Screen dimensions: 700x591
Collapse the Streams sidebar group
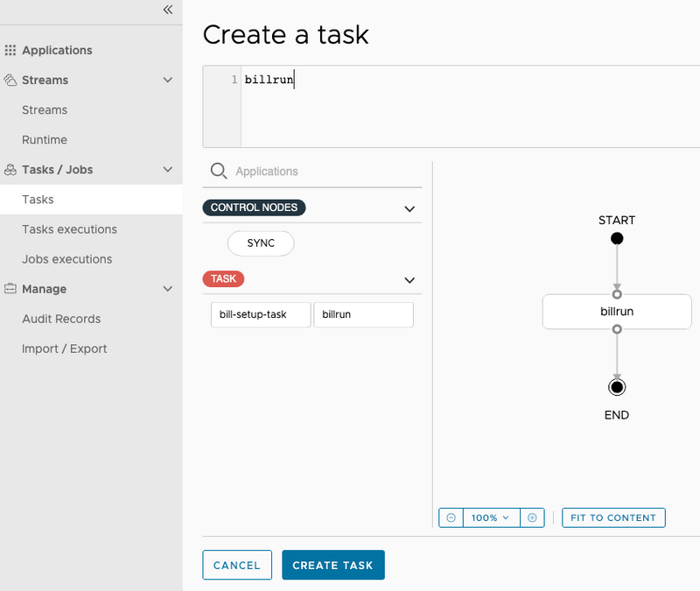tap(167, 80)
